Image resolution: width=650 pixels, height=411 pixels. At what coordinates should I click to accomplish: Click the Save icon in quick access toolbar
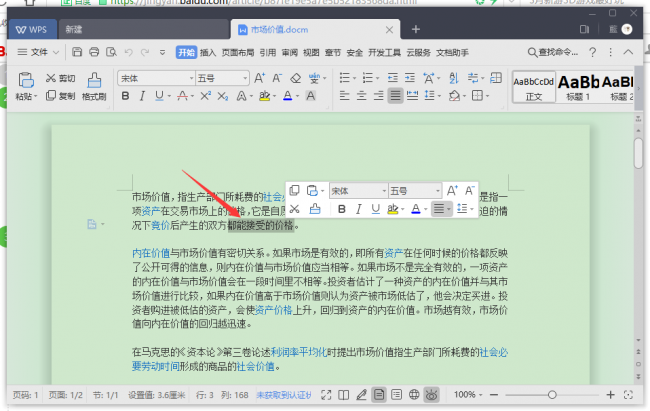[x=77, y=52]
